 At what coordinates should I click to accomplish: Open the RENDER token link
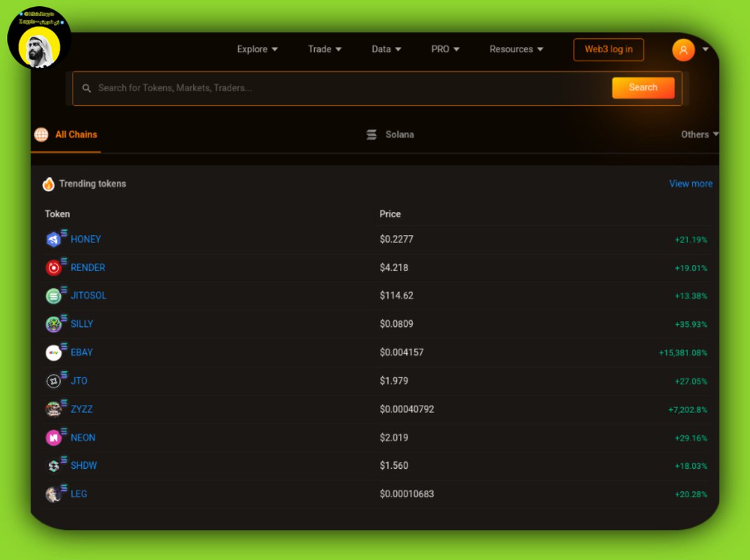pos(87,267)
